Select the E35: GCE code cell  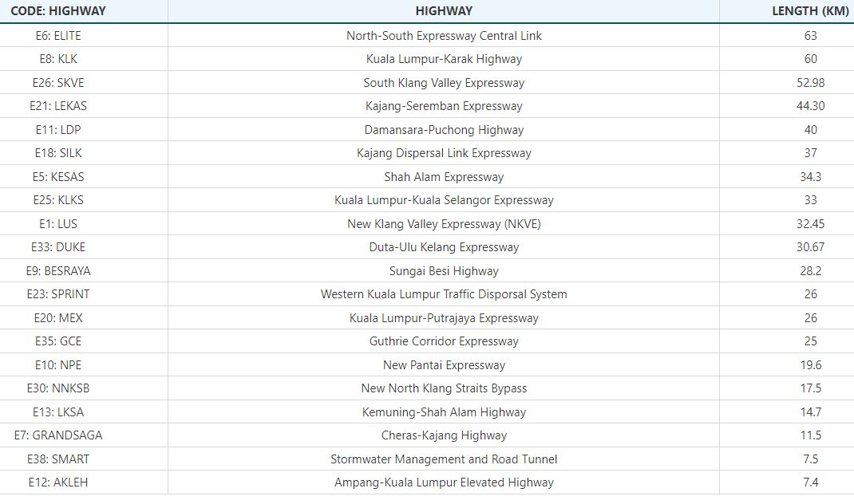[x=58, y=341]
